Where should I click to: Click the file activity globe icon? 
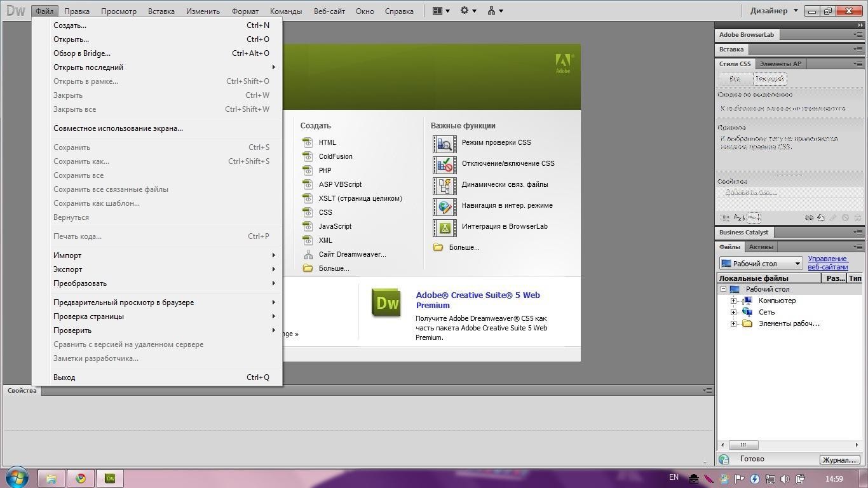(x=724, y=459)
